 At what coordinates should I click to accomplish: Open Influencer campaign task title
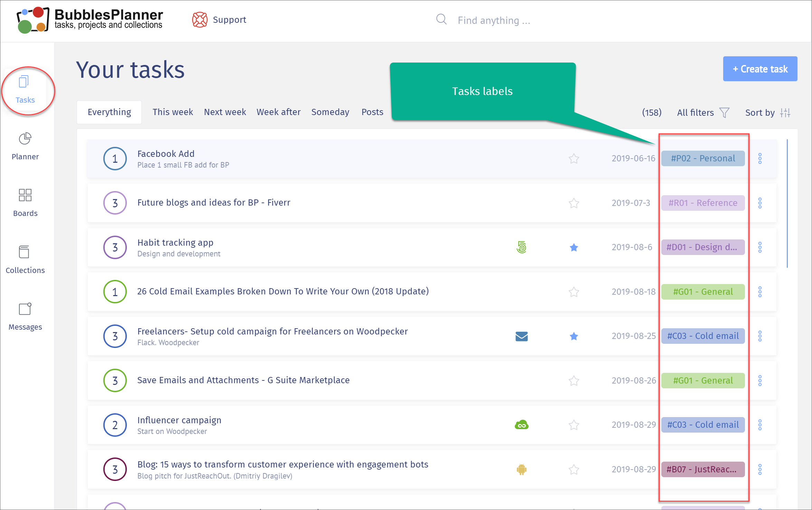(179, 420)
